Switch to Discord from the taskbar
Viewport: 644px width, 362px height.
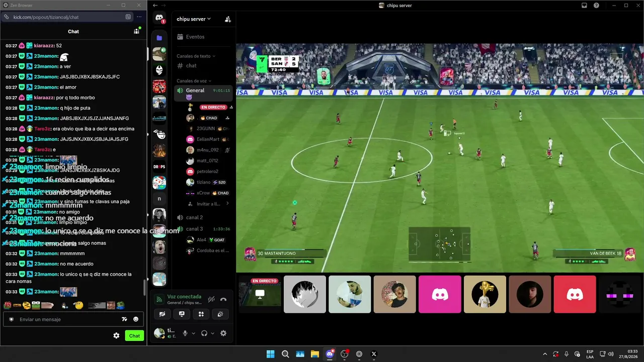coord(330,354)
